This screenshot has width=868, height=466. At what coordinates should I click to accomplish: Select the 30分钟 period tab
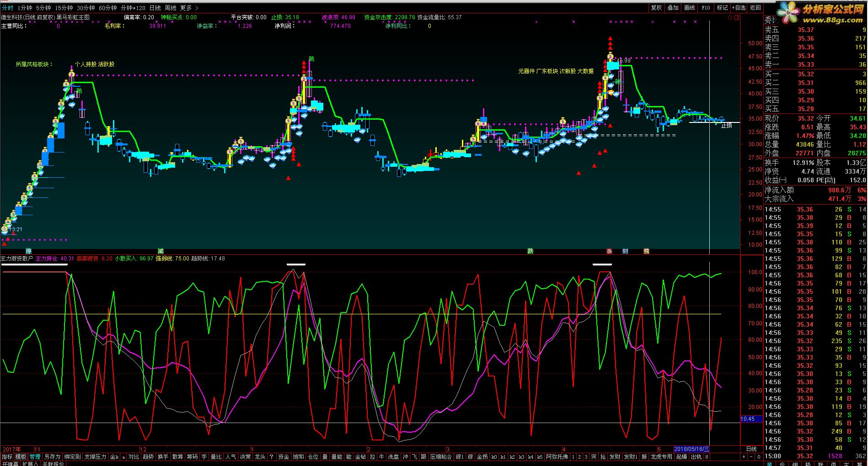(86, 8)
